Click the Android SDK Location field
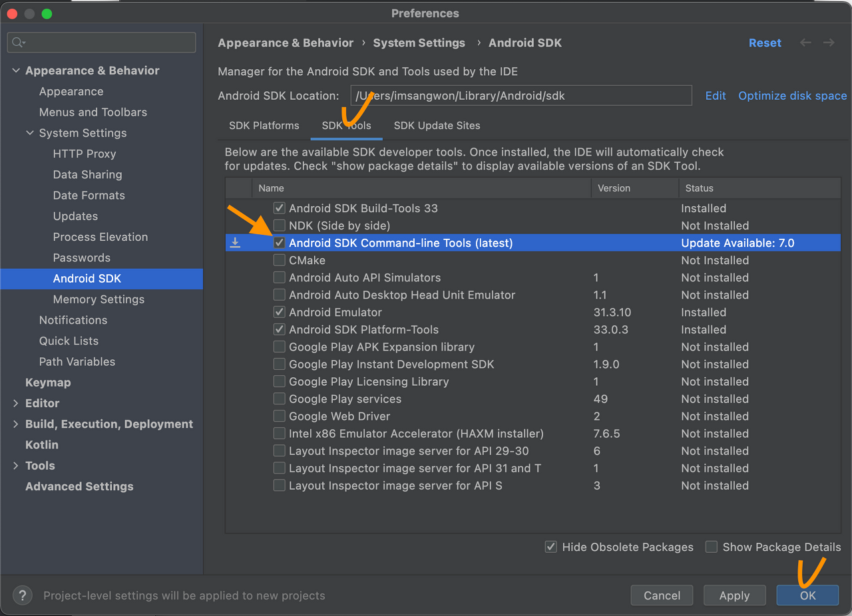The height and width of the screenshot is (616, 852). (x=521, y=95)
